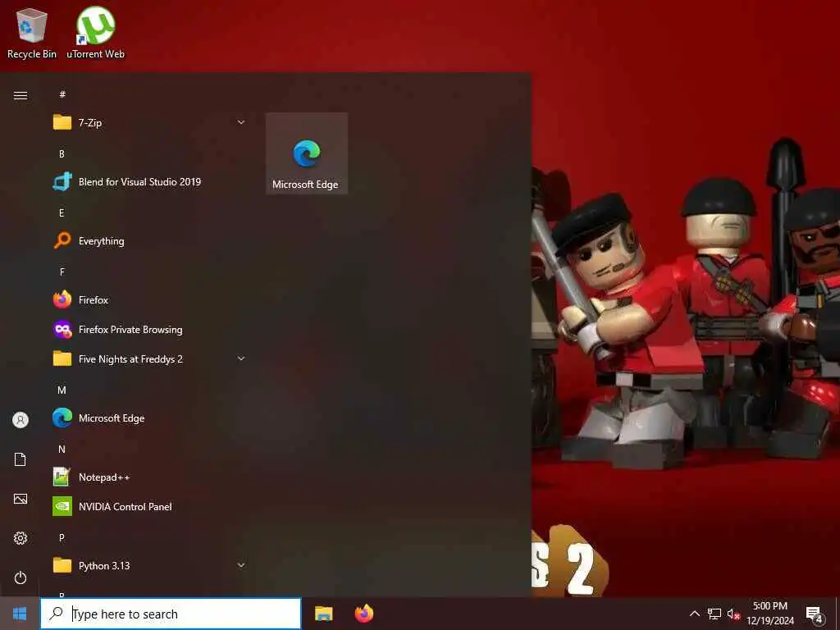Screen dimensions: 840x630
Task: Expand the Python 3.13 folder chevron
Action: pyautogui.click(x=241, y=565)
